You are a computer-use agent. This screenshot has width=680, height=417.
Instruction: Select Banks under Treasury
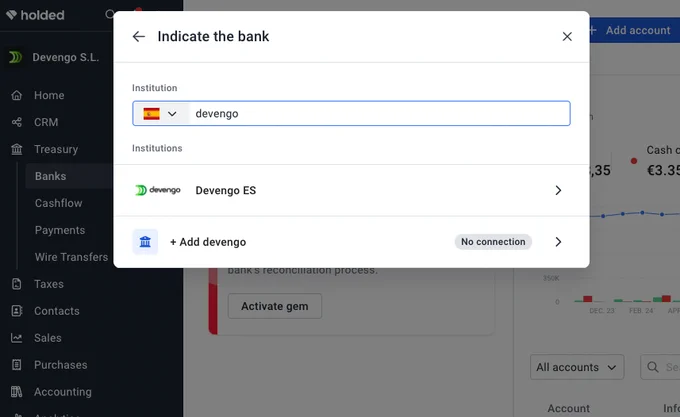pyautogui.click(x=51, y=176)
